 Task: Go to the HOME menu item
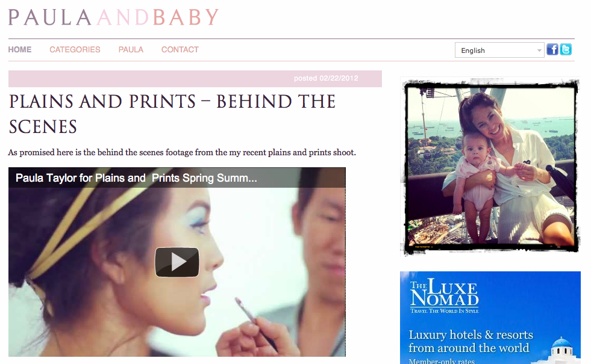tap(20, 50)
